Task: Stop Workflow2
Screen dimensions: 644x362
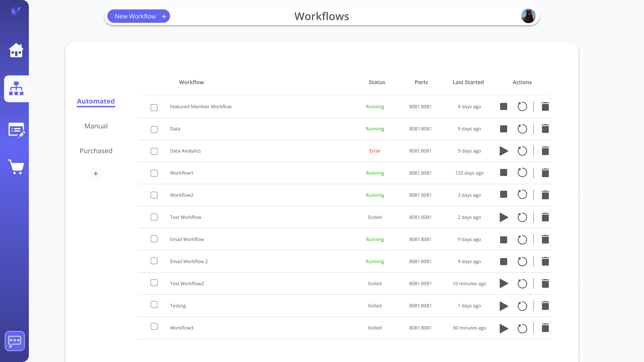Action: click(503, 194)
